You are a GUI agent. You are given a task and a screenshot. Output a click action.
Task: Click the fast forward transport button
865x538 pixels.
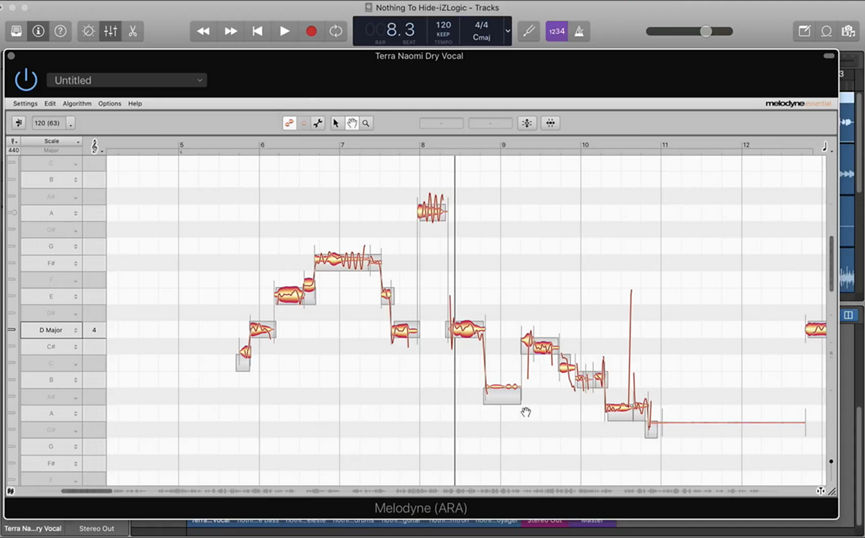point(231,31)
